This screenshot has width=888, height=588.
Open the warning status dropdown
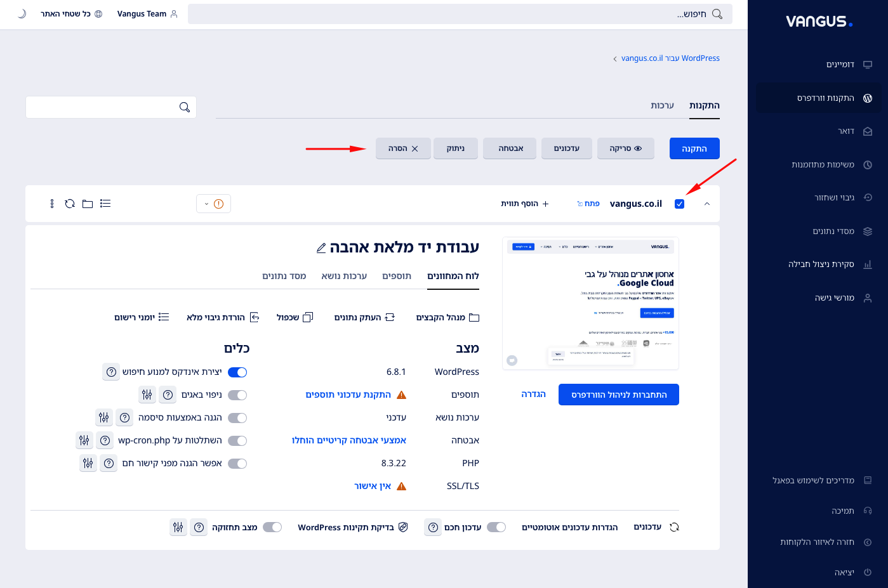(x=214, y=204)
